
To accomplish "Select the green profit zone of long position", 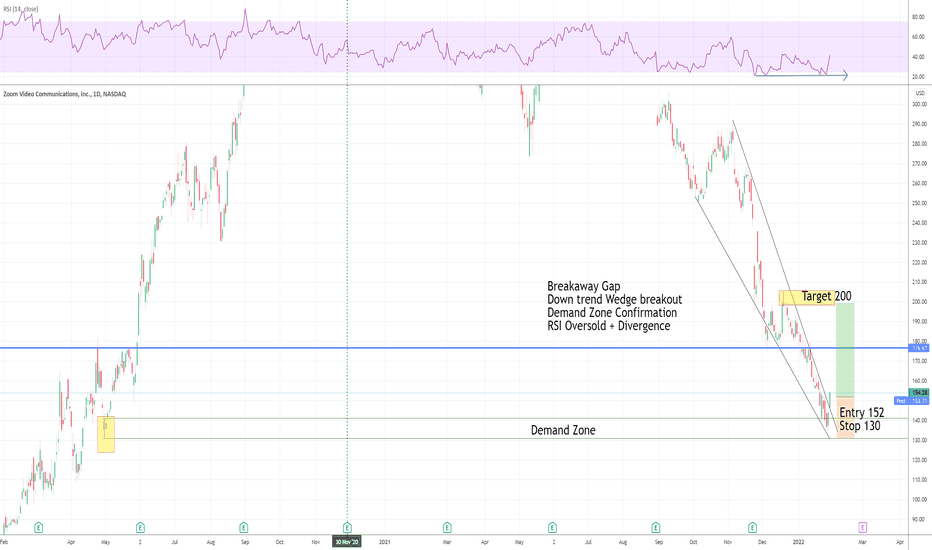I will tap(845, 350).
